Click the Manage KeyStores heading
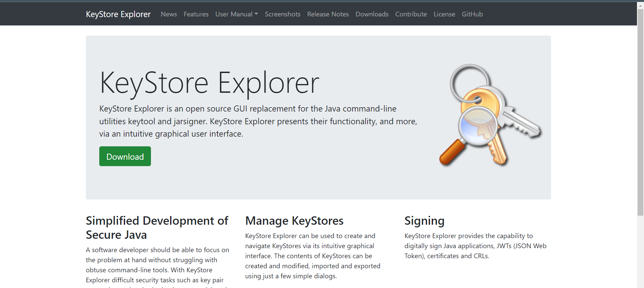 pyautogui.click(x=294, y=221)
